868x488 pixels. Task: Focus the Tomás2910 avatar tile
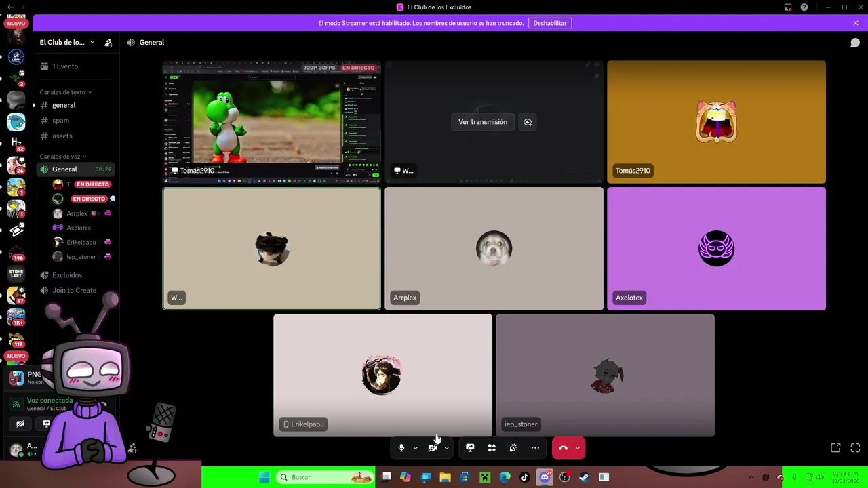point(716,122)
